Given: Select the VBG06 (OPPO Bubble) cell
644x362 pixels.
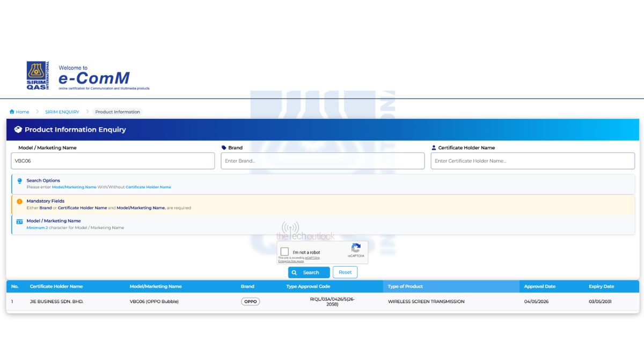Looking at the screenshot, I should coord(154,301).
